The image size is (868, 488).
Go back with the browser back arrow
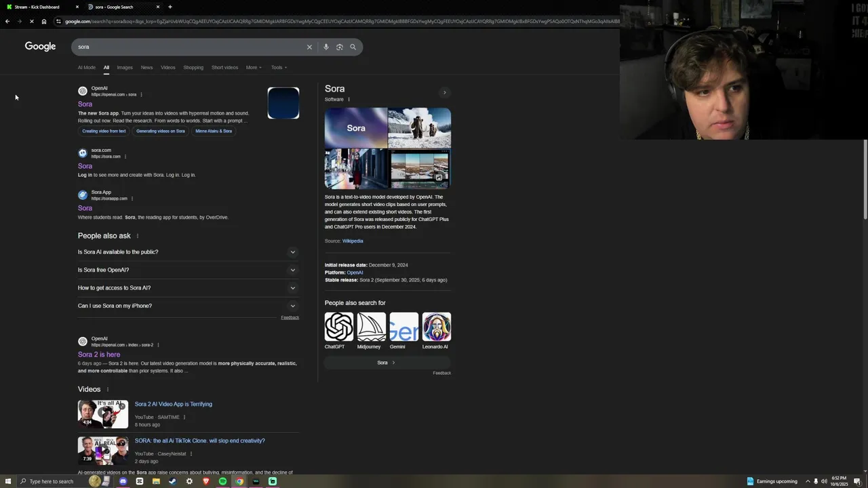pyautogui.click(x=7, y=21)
